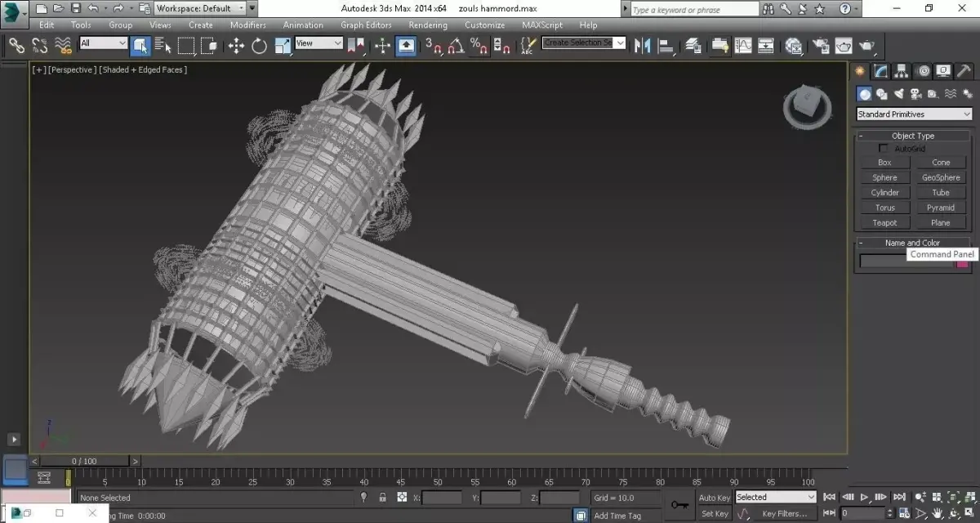Open Standard Primitives dropdown
This screenshot has width=980, height=523.
pyautogui.click(x=914, y=114)
